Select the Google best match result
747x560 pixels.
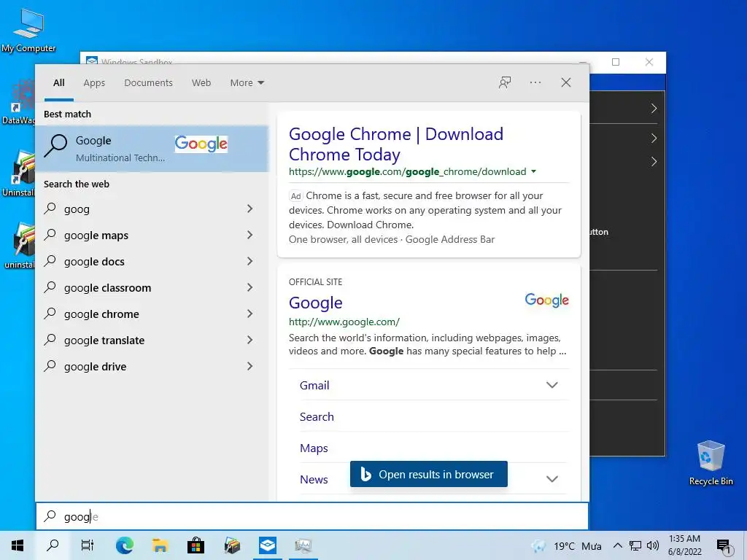click(x=152, y=148)
